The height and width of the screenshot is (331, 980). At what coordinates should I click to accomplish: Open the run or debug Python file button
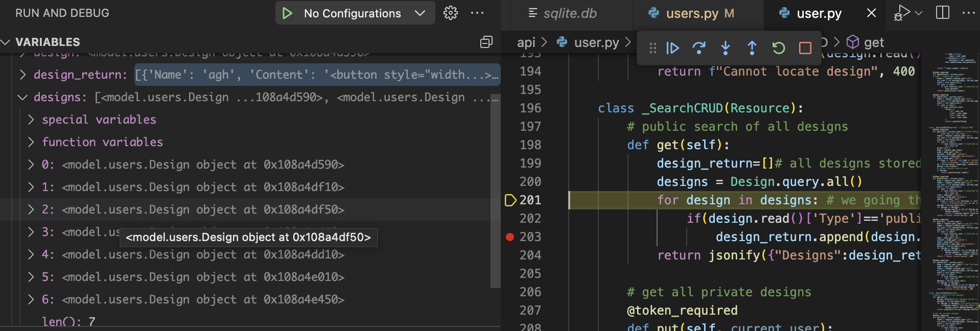(x=902, y=13)
